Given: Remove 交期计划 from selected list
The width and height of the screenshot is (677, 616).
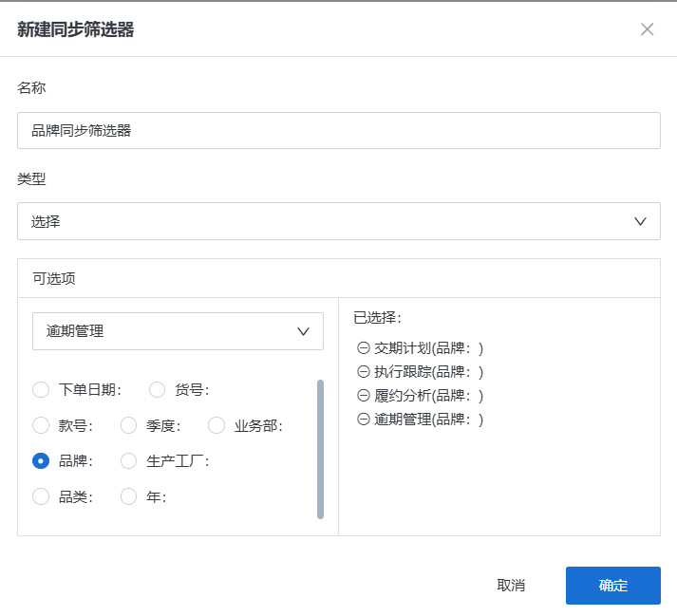Looking at the screenshot, I should tap(363, 348).
